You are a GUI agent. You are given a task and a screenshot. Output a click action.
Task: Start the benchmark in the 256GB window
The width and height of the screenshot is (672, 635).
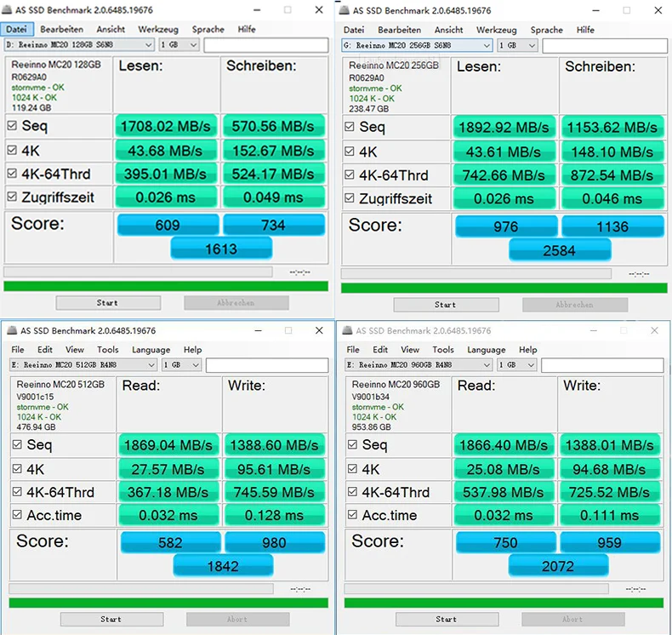point(446,305)
